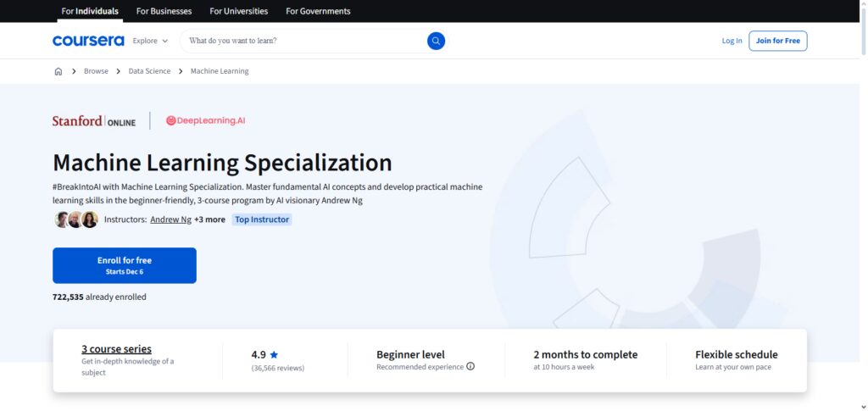
Task: Switch to For Governments tab
Action: (x=318, y=11)
